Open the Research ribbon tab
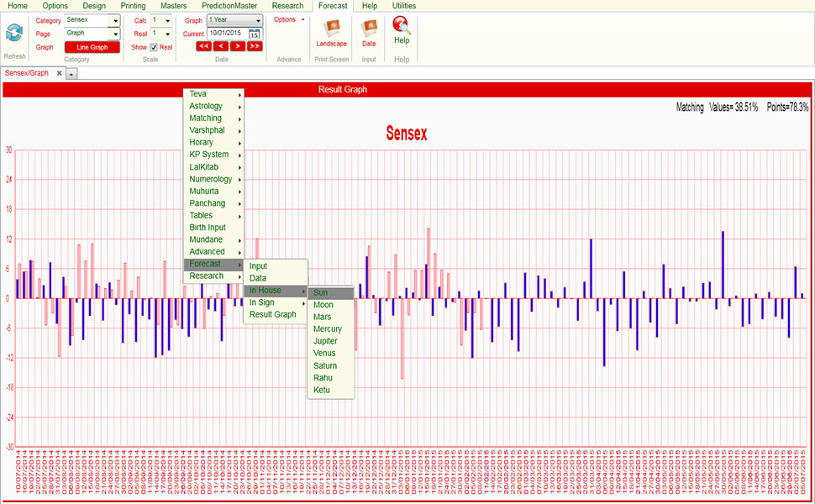815x504 pixels. (287, 6)
